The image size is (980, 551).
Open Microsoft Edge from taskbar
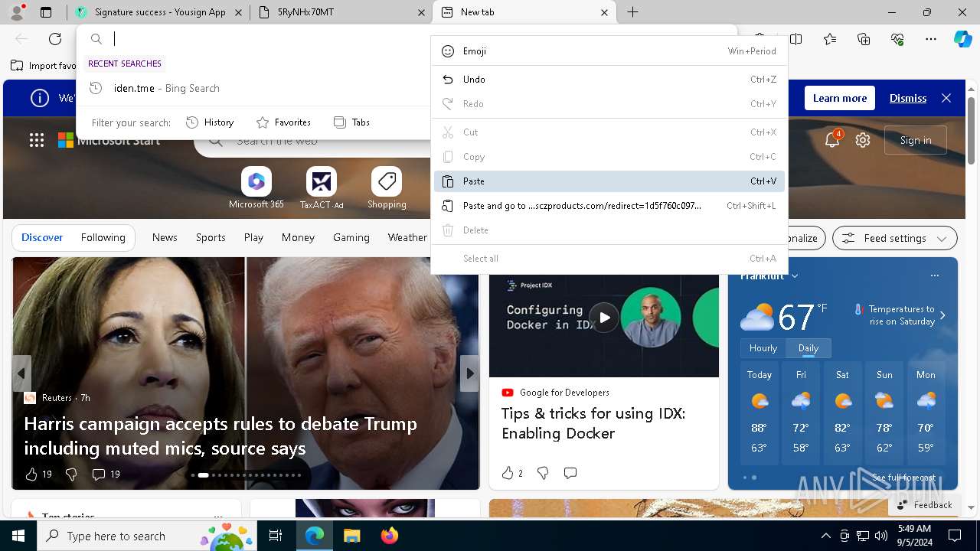click(x=315, y=536)
